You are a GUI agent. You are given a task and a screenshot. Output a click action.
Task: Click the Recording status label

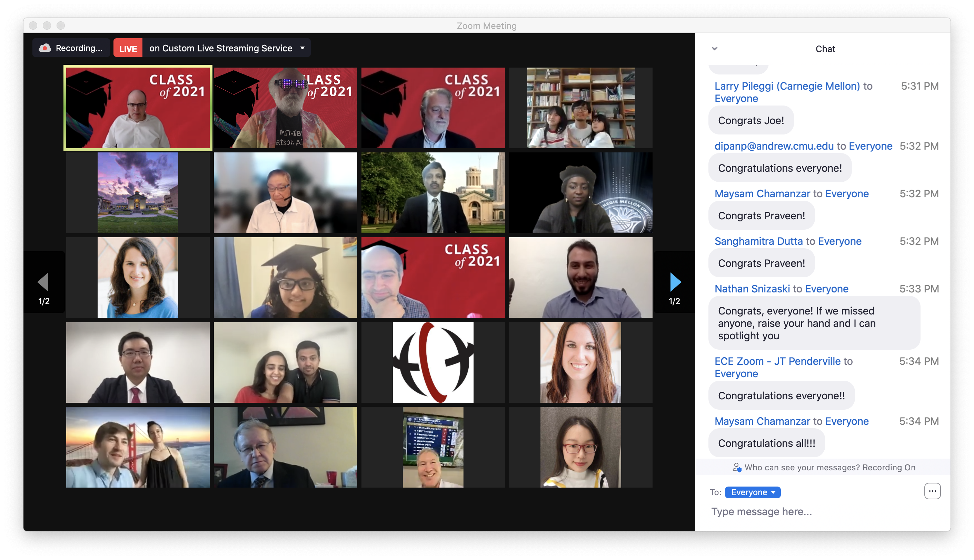click(x=79, y=48)
